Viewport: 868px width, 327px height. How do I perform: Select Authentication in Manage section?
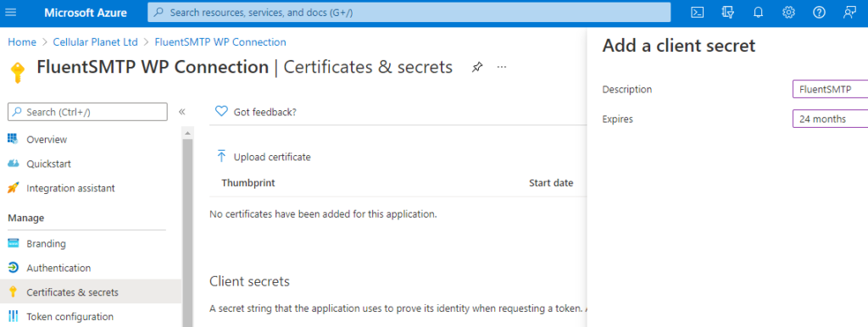click(x=58, y=268)
